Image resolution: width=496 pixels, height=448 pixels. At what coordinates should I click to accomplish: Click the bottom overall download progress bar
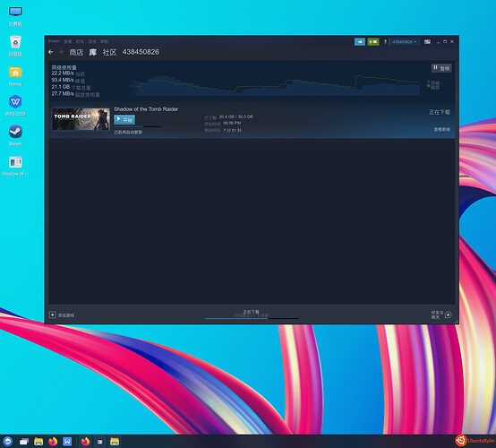(x=252, y=318)
